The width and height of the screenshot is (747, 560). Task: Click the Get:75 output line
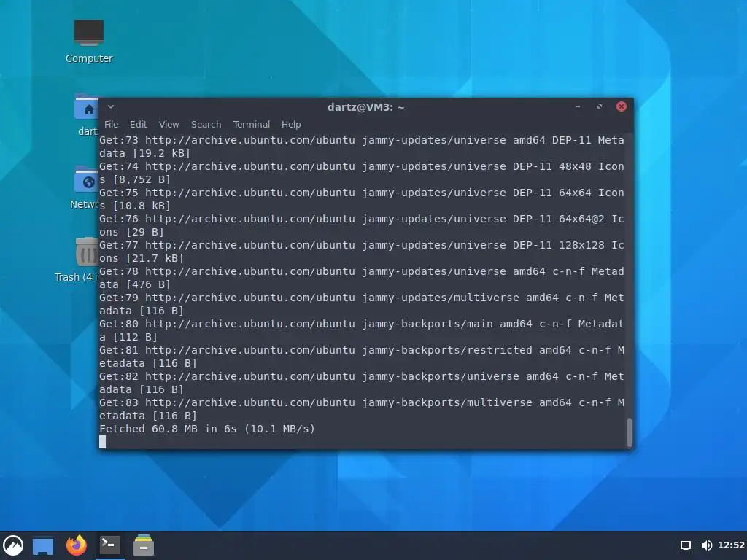click(x=362, y=199)
